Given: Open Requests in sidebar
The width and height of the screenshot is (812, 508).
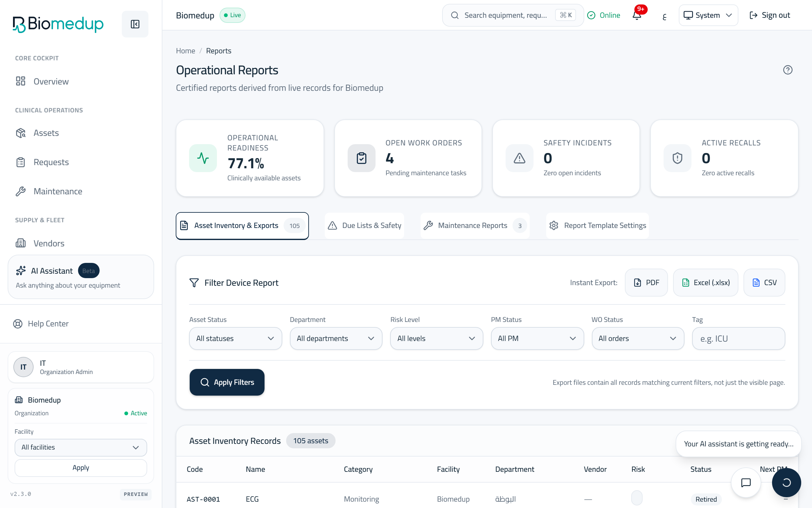Looking at the screenshot, I should pyautogui.click(x=81, y=162).
